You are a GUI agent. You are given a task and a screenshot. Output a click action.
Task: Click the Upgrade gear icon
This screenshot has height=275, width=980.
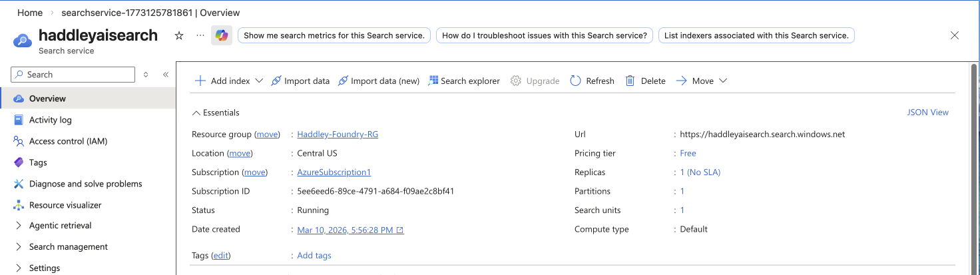516,81
